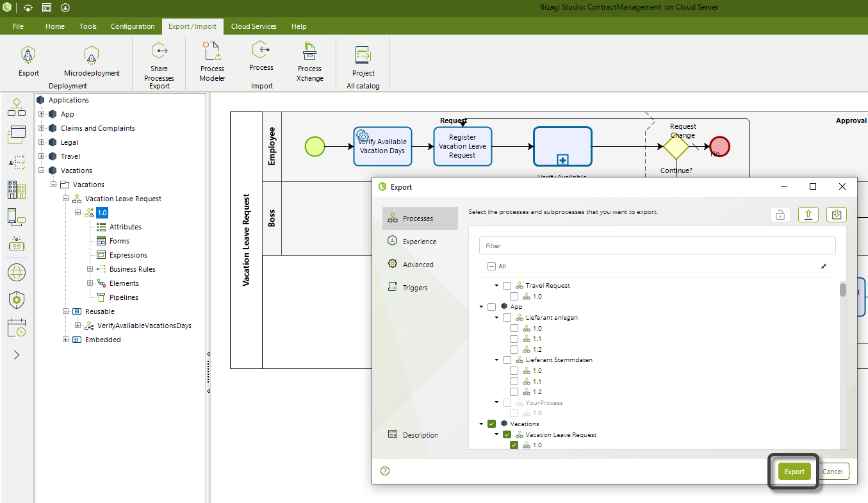
Task: Click the Export deployment ribbon icon
Action: (28, 56)
